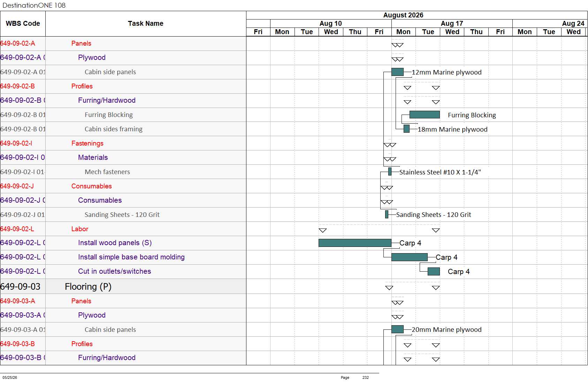Click the 05/25/26 date in the footer
Image resolution: width=588 pixels, height=382 pixels.
[10, 377]
